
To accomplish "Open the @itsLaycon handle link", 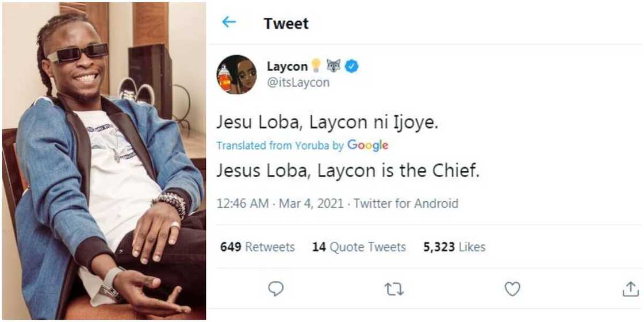I will click(298, 82).
